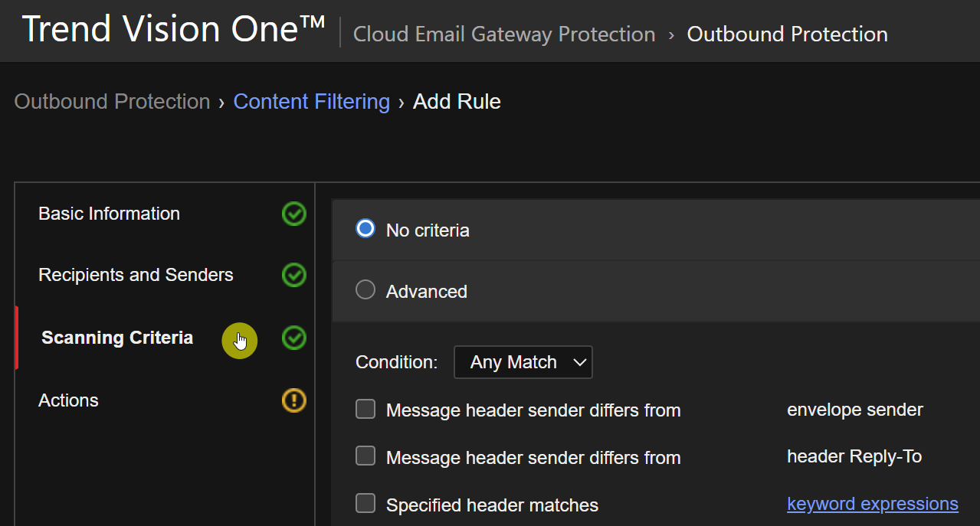Open the Condition Any Match dropdown
Viewport: 980px width, 526px height.
(x=523, y=362)
